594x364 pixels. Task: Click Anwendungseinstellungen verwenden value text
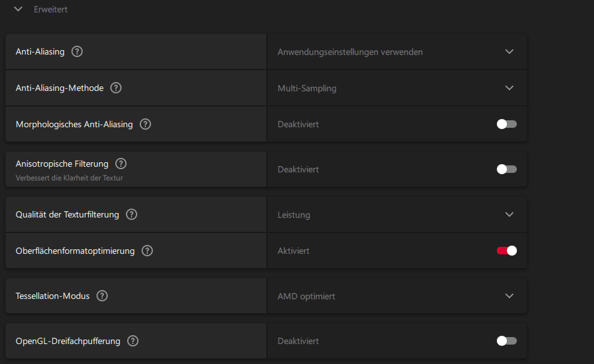[x=350, y=52]
